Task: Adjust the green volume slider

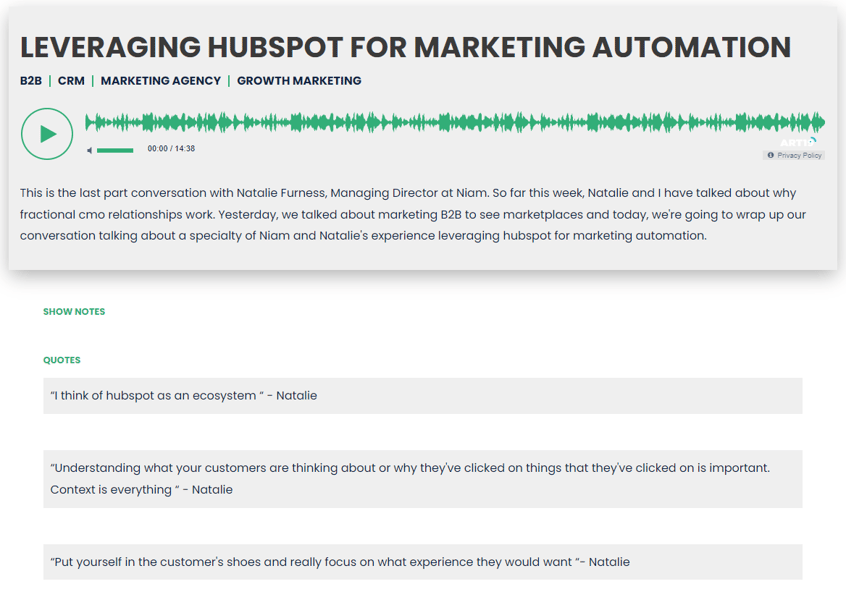Action: tap(115, 151)
